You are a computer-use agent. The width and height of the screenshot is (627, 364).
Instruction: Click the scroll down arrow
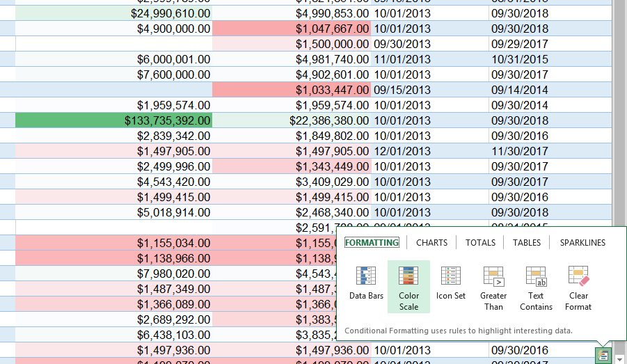(x=619, y=359)
